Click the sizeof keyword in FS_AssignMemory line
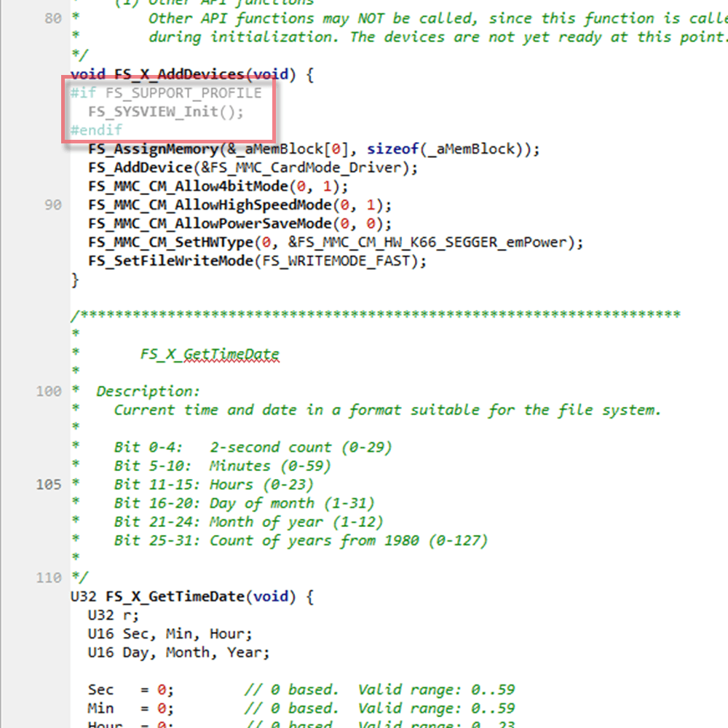This screenshot has height=728, width=728. tap(394, 149)
